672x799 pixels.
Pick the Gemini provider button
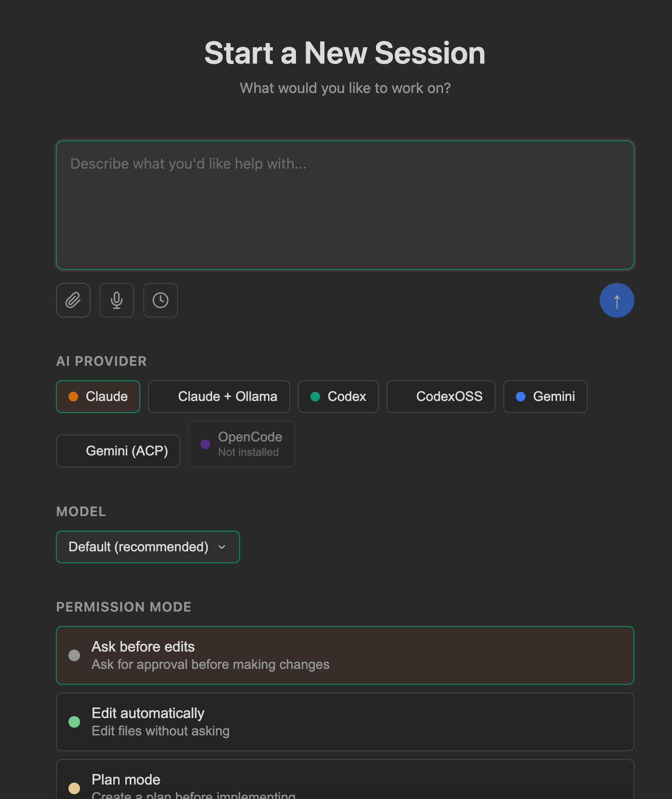[x=545, y=397]
